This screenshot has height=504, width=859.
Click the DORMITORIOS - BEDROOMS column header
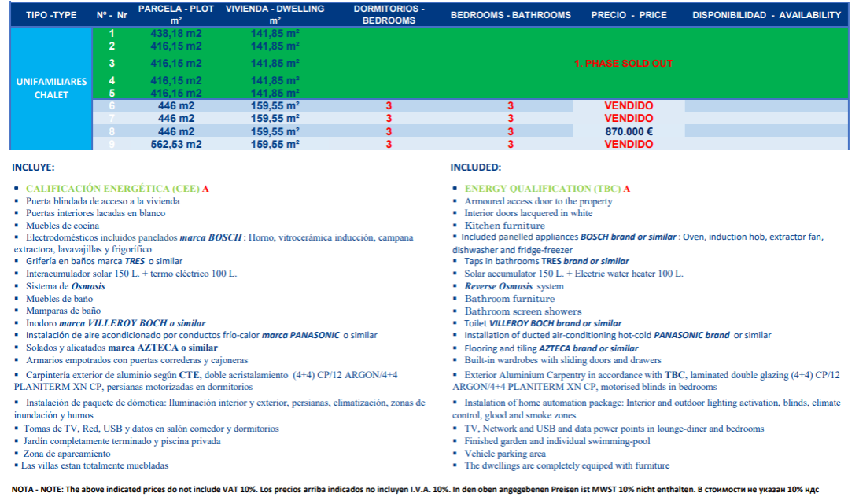pos(388,14)
